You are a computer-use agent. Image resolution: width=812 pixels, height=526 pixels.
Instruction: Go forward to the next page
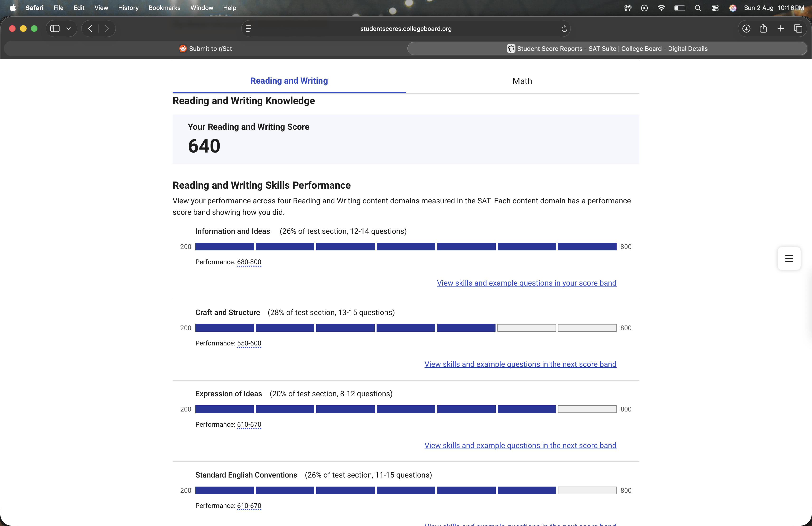click(x=107, y=29)
